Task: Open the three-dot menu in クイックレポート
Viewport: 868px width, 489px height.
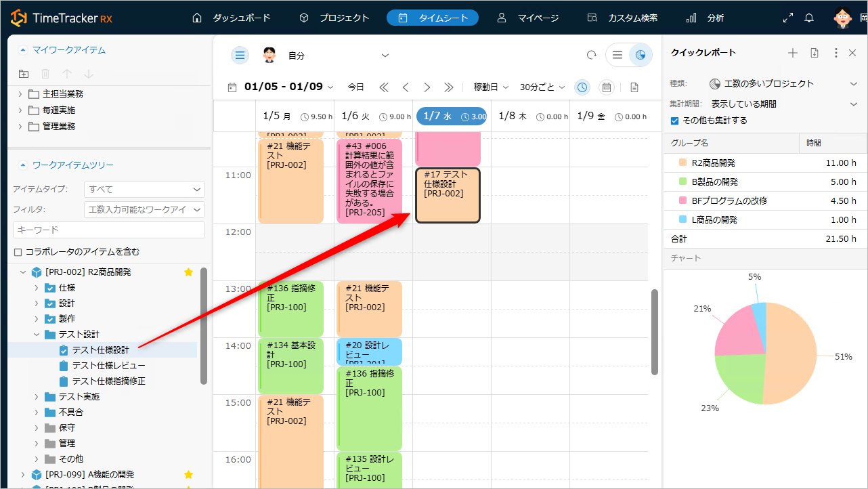Action: point(836,53)
